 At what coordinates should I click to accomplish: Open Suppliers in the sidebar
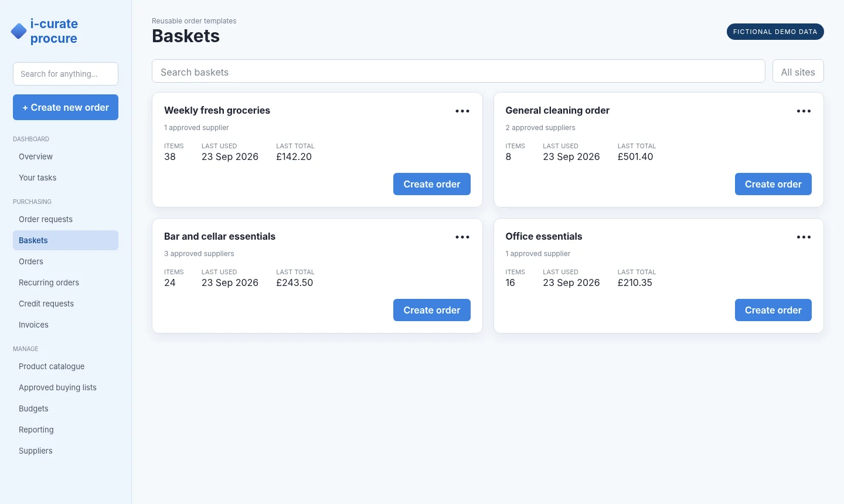coord(66,451)
